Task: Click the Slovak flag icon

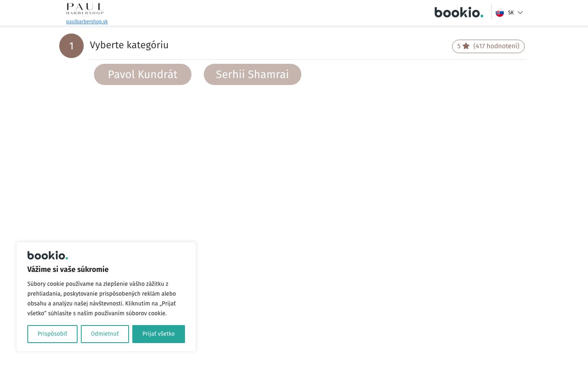Action: pyautogui.click(x=500, y=13)
